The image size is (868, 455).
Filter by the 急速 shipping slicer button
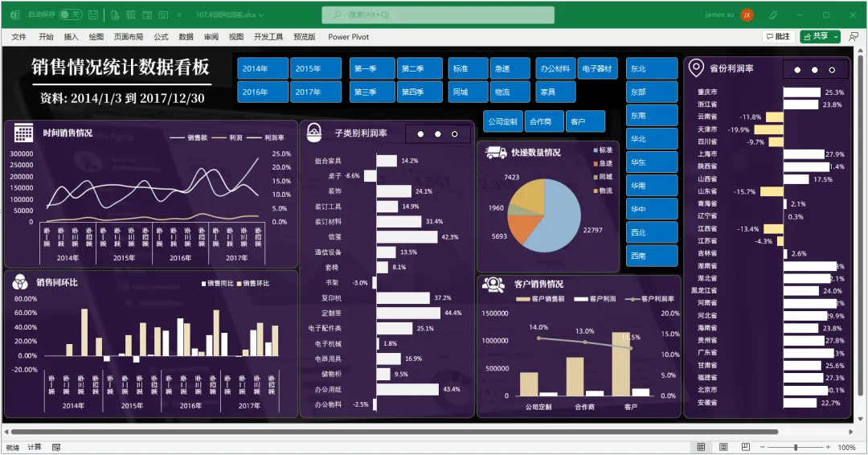[510, 68]
